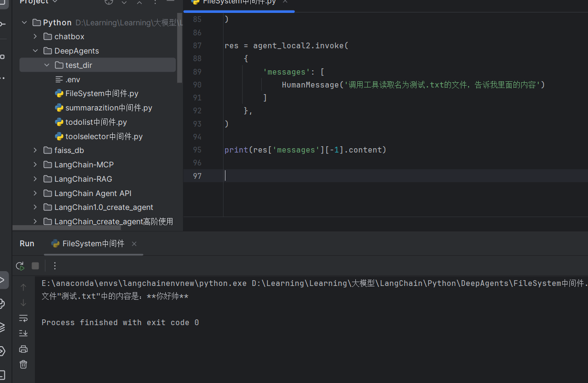Open the Project view dropdown
Image resolution: width=588 pixels, height=383 pixels.
[x=38, y=2]
